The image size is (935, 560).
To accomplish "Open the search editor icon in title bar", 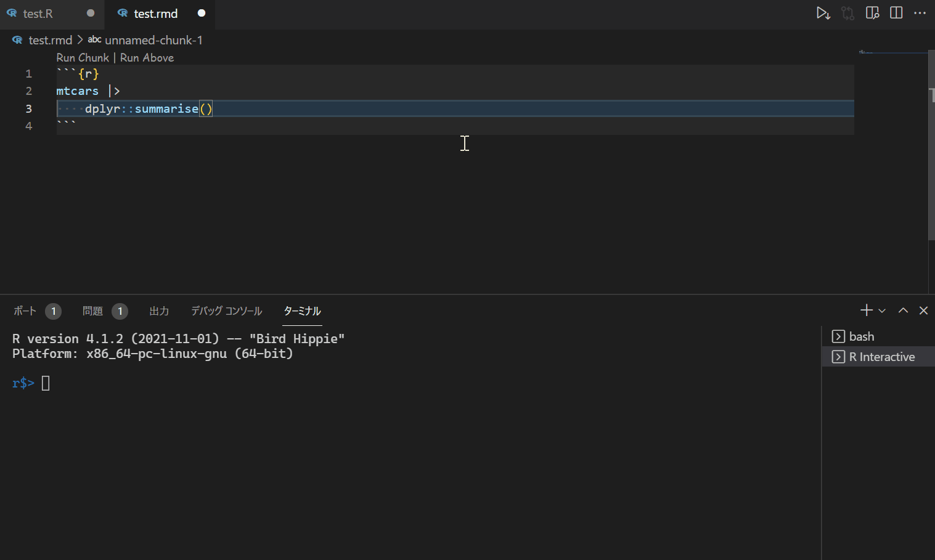I will pos(872,13).
